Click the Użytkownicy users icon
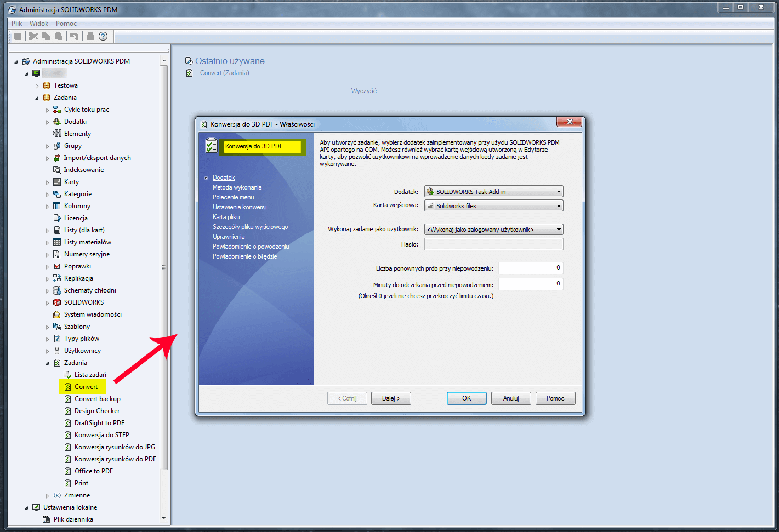The image size is (779, 532). point(57,351)
